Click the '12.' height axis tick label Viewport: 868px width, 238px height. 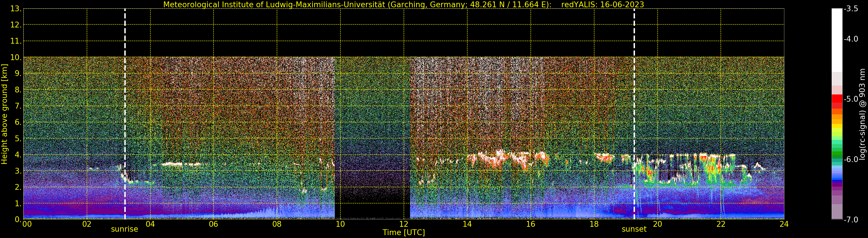[16, 25]
